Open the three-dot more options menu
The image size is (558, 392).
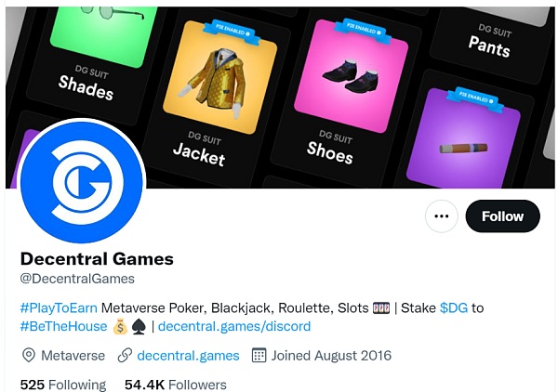tap(441, 216)
